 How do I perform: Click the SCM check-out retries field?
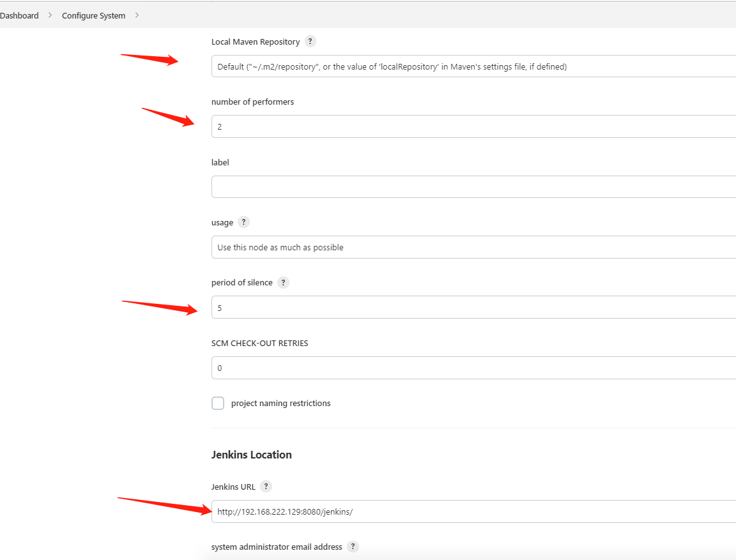coord(473,368)
